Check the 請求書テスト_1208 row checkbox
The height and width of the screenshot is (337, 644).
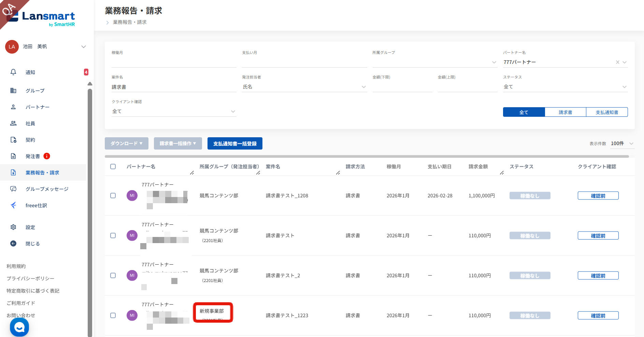point(113,196)
